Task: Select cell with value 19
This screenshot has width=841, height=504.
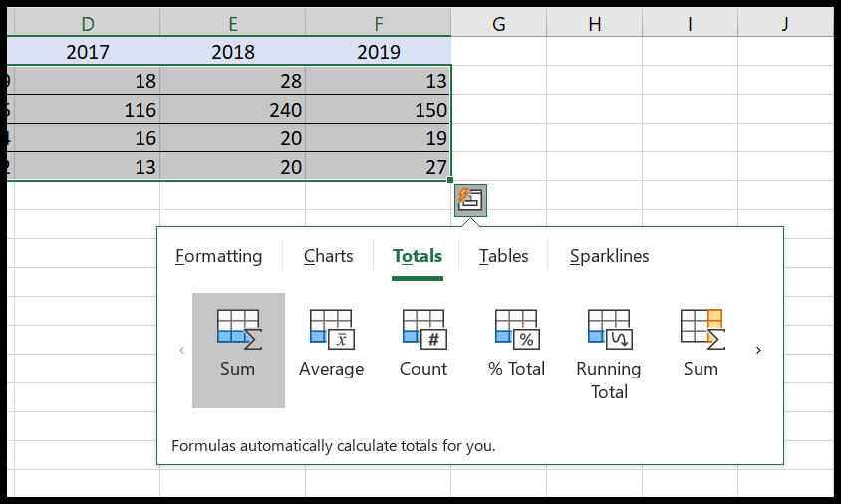Action: click(378, 138)
